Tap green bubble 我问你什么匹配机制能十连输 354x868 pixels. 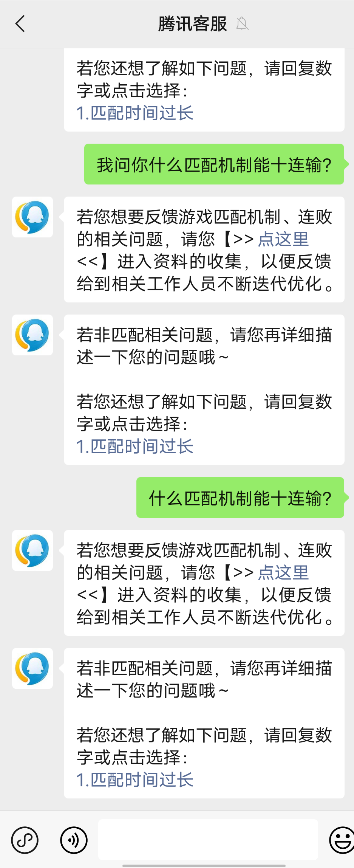click(x=214, y=164)
